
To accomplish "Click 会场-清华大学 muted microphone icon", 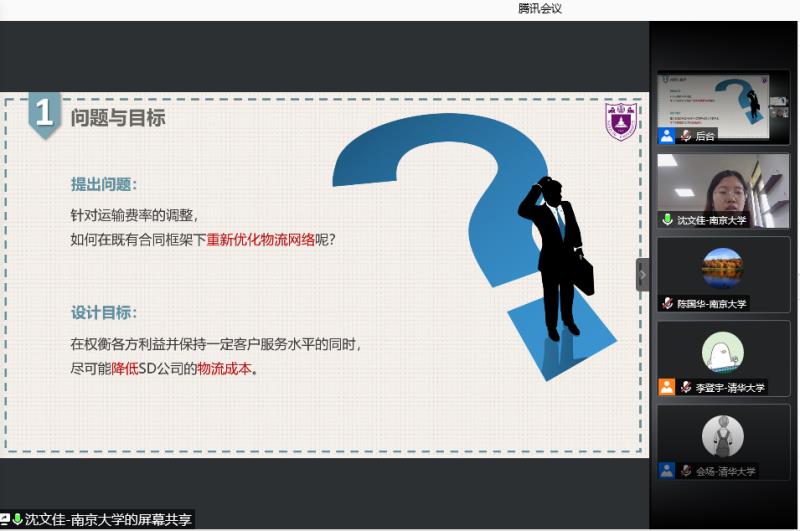I will [x=686, y=470].
